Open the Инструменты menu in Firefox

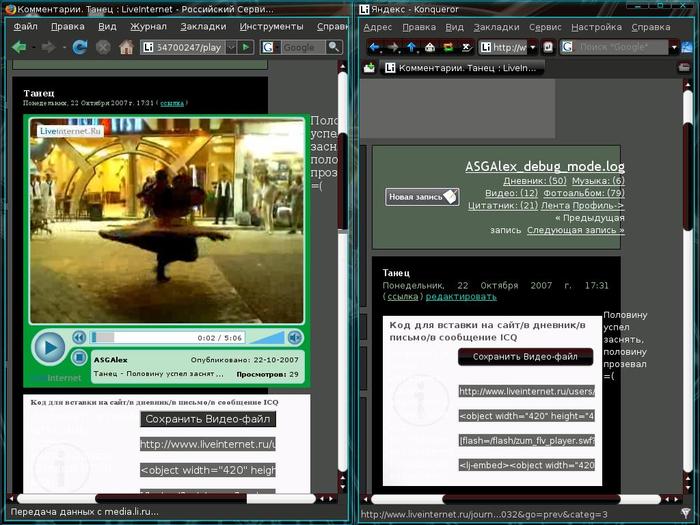[x=271, y=26]
